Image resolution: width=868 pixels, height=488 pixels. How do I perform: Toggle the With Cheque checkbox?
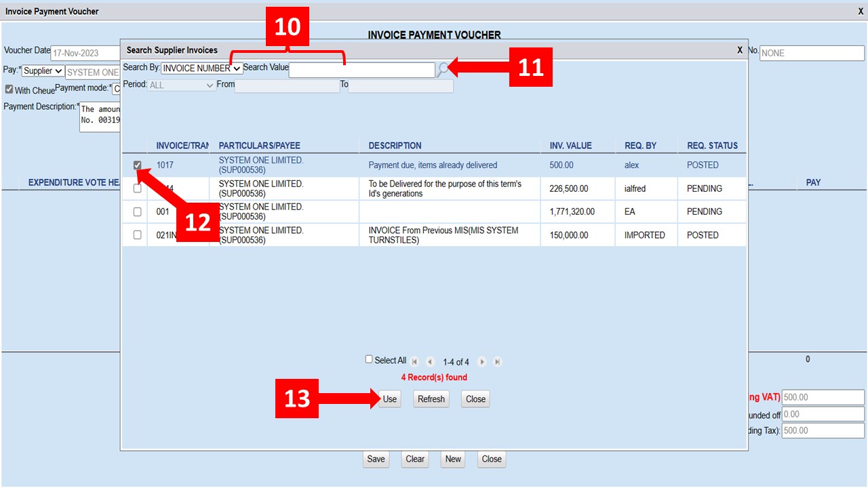tap(9, 89)
